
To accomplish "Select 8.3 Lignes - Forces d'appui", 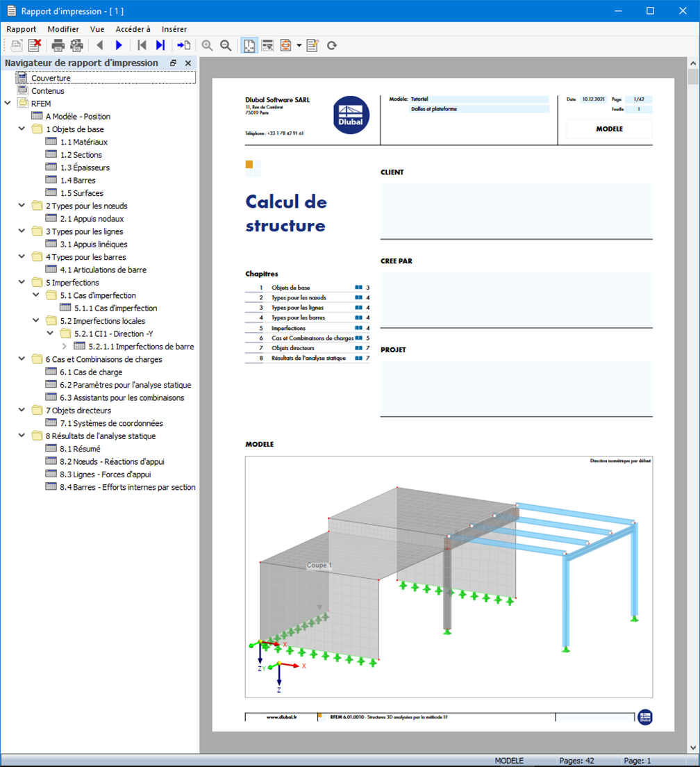I will [105, 474].
